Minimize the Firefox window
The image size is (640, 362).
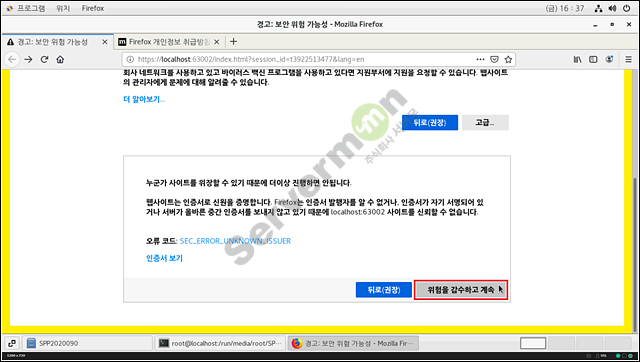[596, 24]
